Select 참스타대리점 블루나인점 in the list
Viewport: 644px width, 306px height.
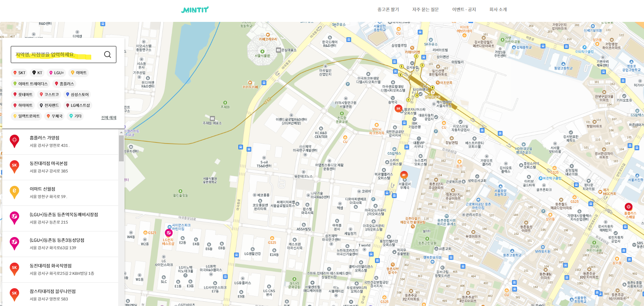[60, 295]
